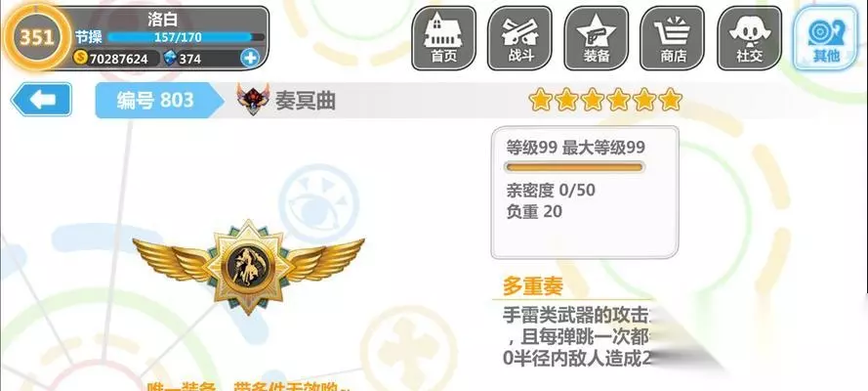Screen dimensions: 868x391
Task: Click the 奏冥曲 item icon
Action: tap(253, 99)
